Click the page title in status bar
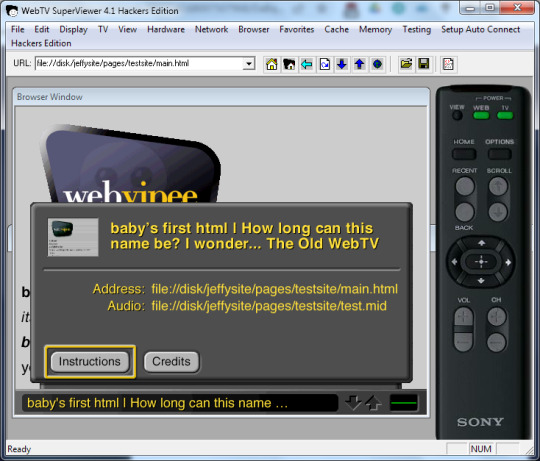The height and width of the screenshot is (461, 540). pyautogui.click(x=157, y=403)
